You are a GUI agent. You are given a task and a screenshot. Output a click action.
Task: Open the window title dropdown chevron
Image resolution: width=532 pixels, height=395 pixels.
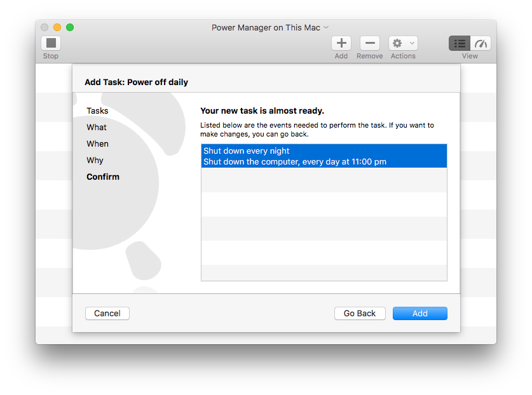click(326, 27)
